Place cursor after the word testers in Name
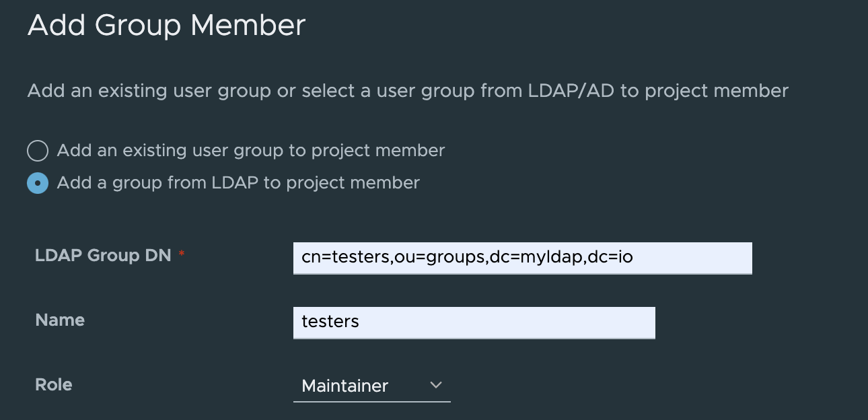This screenshot has height=420, width=868. (360, 322)
